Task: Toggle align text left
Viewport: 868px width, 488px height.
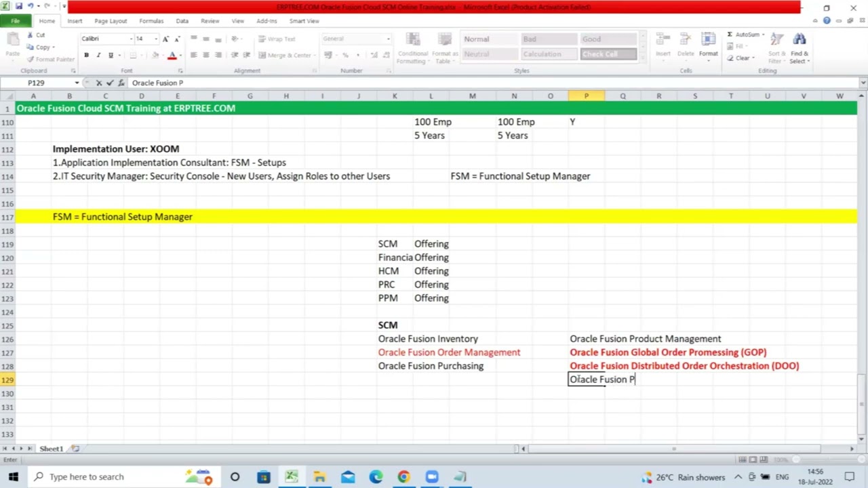Action: [194, 55]
